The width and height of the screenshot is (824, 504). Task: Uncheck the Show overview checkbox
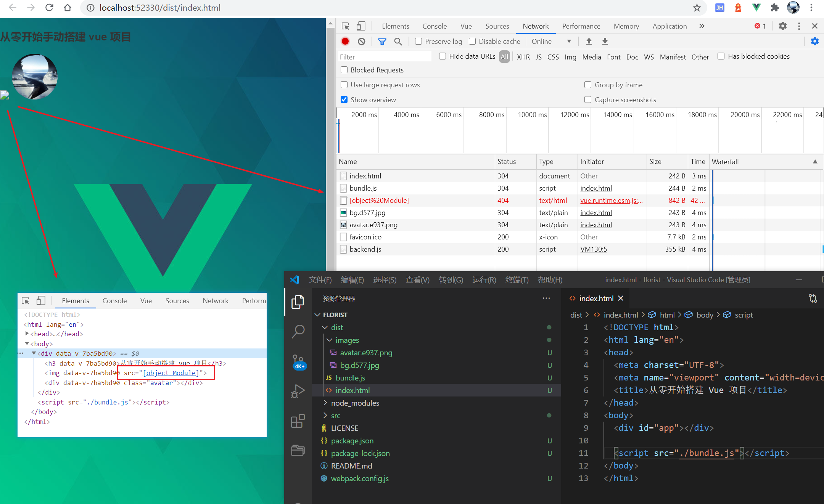point(344,100)
